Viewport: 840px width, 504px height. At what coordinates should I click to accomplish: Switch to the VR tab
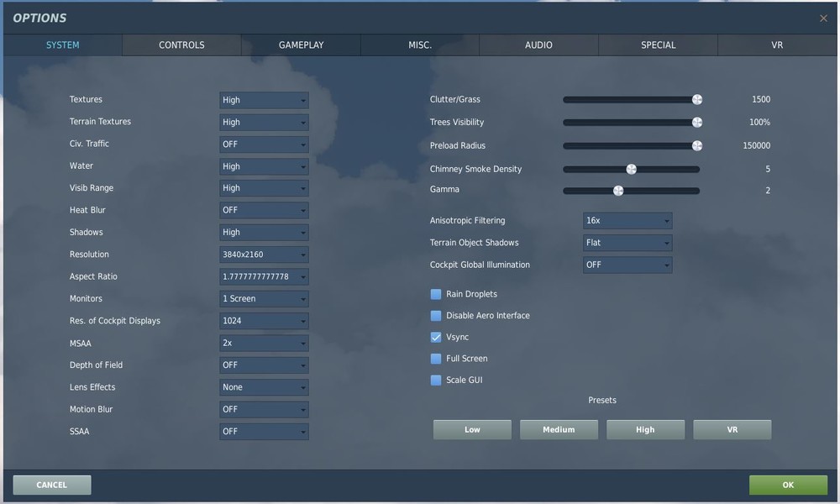(x=777, y=45)
